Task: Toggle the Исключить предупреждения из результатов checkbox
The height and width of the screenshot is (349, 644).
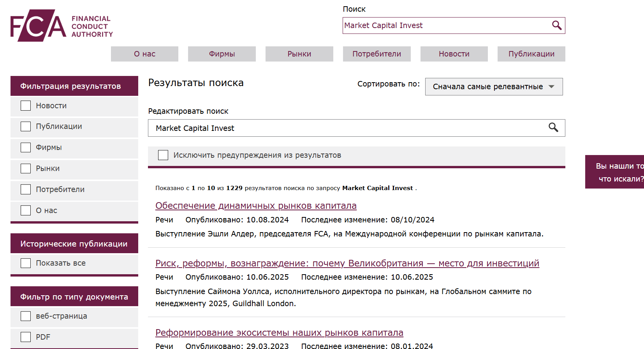Action: tap(163, 155)
